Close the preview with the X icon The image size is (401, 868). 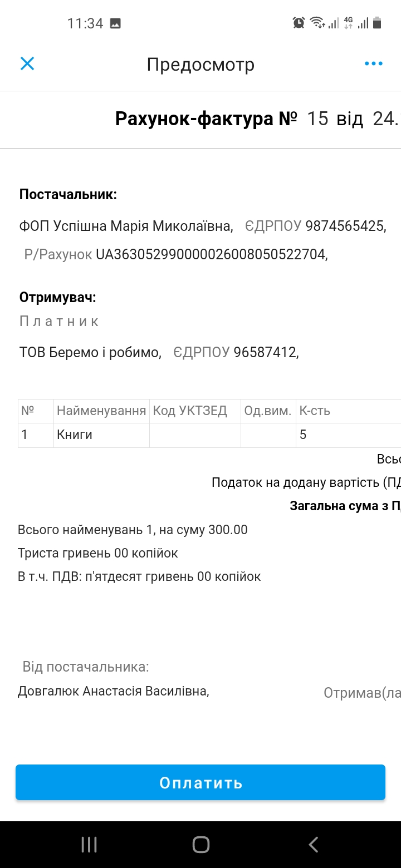point(27,64)
